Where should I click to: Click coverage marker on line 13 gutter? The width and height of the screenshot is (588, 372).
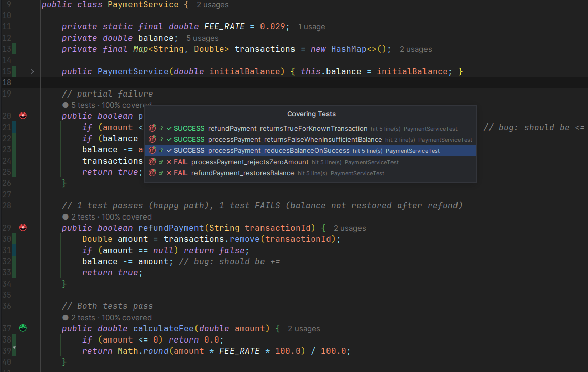[x=14, y=49]
